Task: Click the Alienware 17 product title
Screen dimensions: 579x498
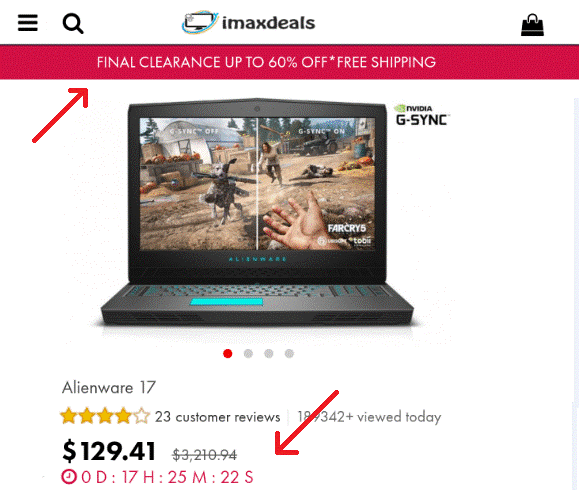Action: (109, 388)
